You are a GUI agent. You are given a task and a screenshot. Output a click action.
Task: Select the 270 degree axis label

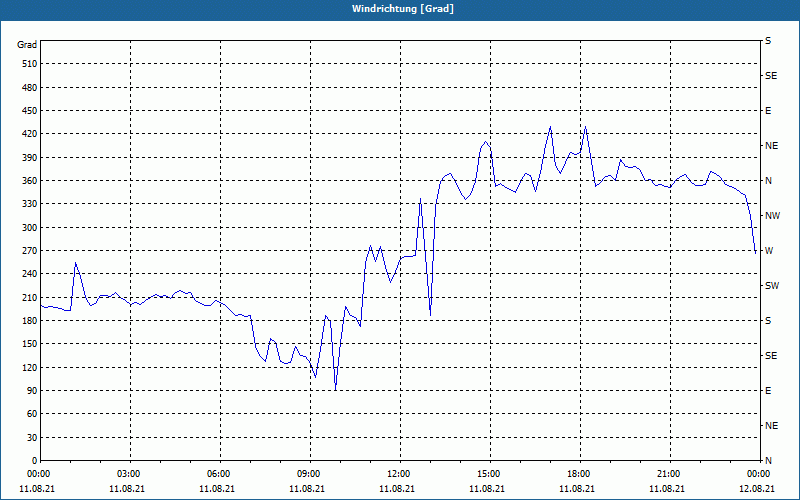coord(30,251)
